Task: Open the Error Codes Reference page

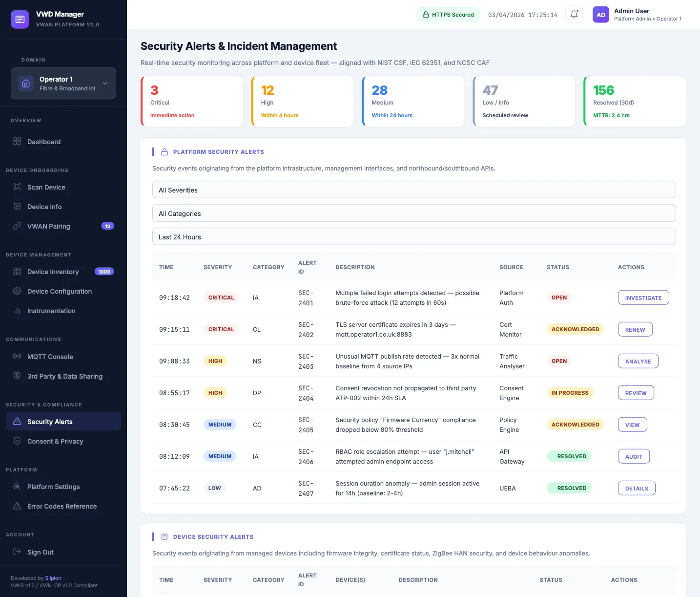Action: tap(62, 506)
